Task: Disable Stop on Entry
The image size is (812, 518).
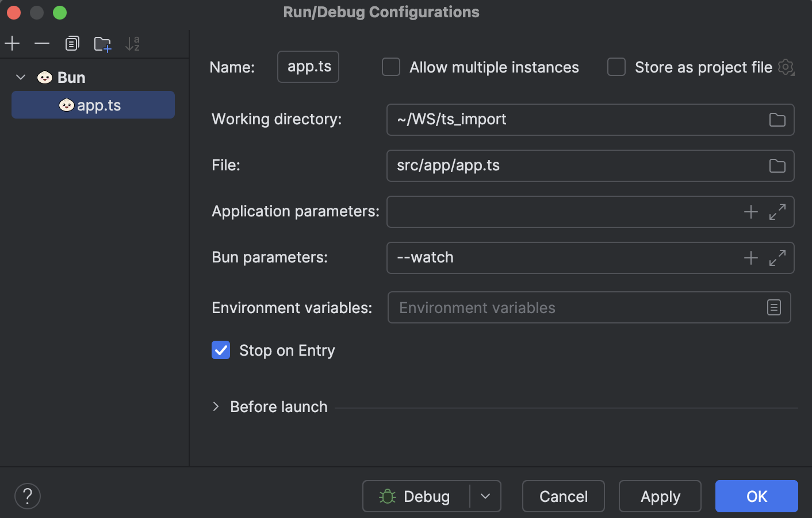Action: point(221,350)
